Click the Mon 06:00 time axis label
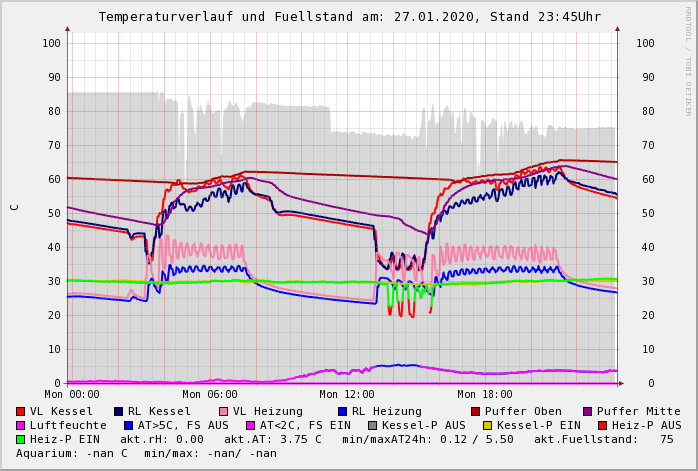Screen dimensions: 698x471 [x=210, y=395]
